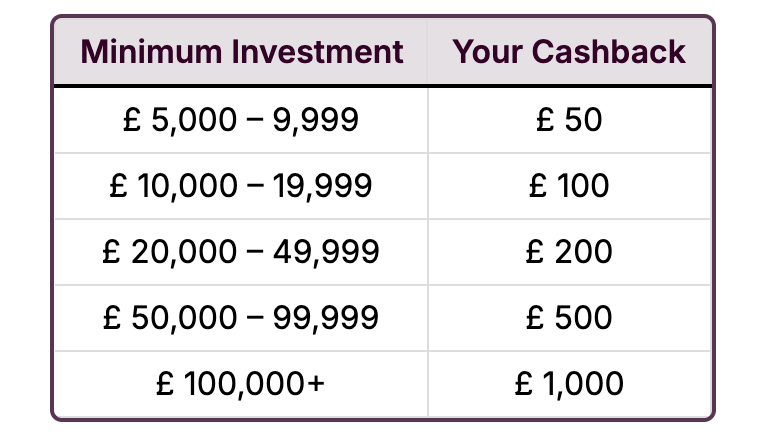The height and width of the screenshot is (442, 758).
Task: Select the 19,999 upper bound value
Action: [x=326, y=186]
